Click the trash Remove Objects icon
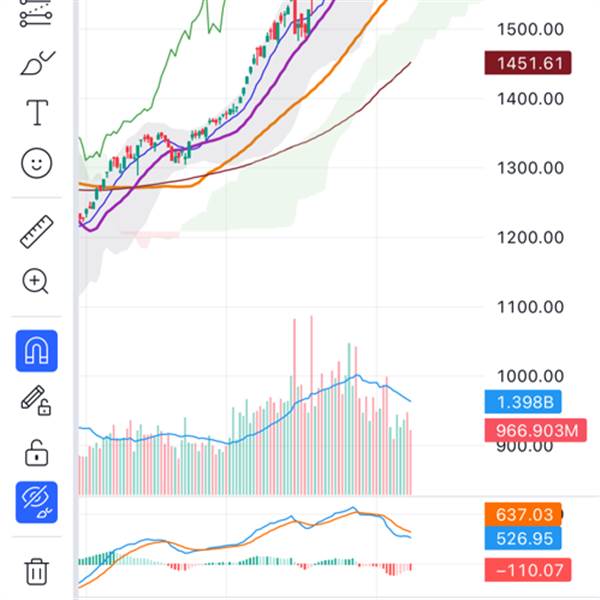 (x=37, y=572)
